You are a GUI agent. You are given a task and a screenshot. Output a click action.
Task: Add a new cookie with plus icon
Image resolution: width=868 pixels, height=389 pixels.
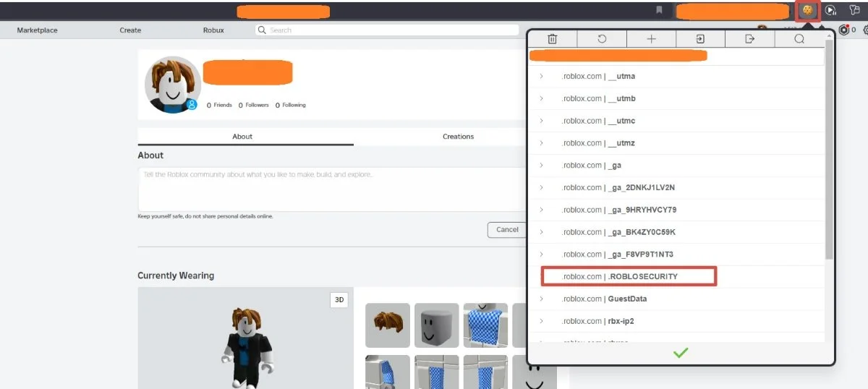point(651,39)
